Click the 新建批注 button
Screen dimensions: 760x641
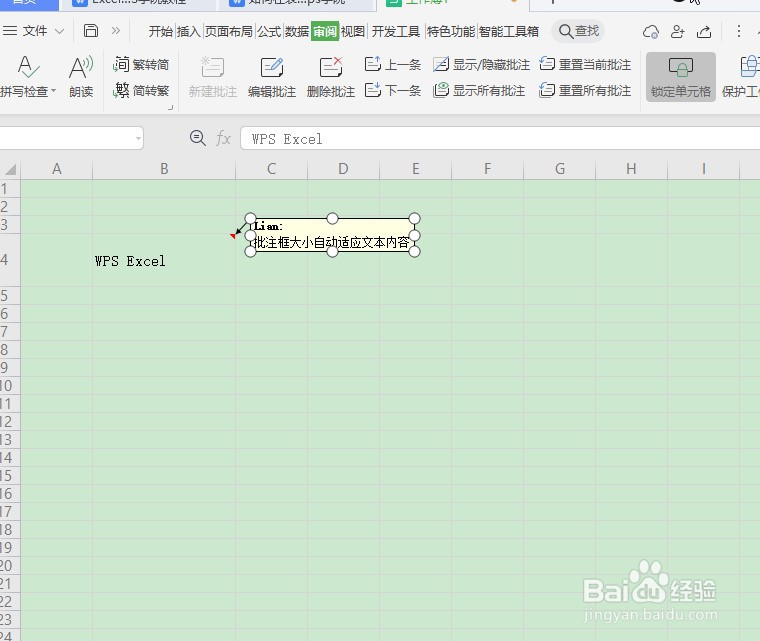click(212, 77)
